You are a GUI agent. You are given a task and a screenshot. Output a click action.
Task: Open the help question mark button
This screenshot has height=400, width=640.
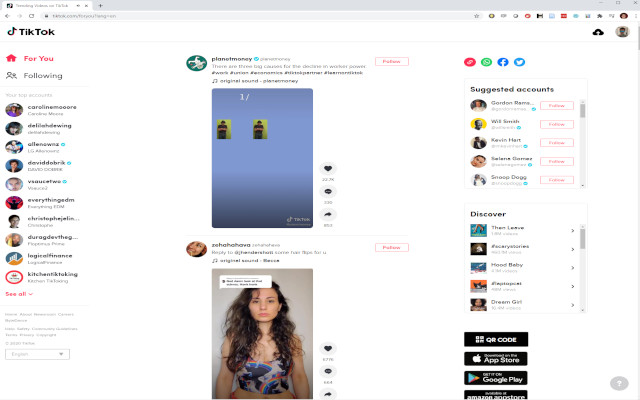click(619, 383)
